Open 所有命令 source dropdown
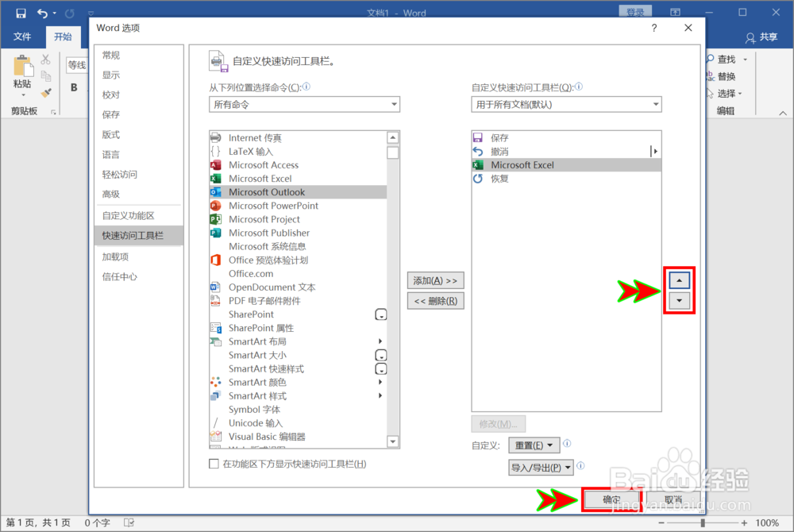 coord(304,104)
